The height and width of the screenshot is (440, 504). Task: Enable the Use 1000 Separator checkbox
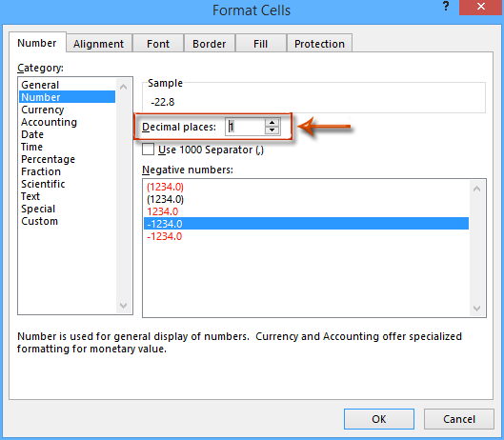pyautogui.click(x=148, y=150)
